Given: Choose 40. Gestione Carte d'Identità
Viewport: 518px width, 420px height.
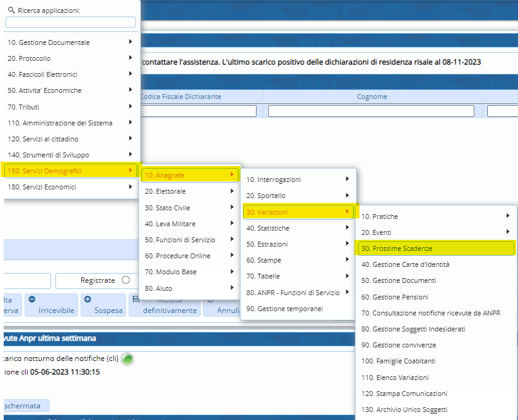Looking at the screenshot, I should pos(436,264).
